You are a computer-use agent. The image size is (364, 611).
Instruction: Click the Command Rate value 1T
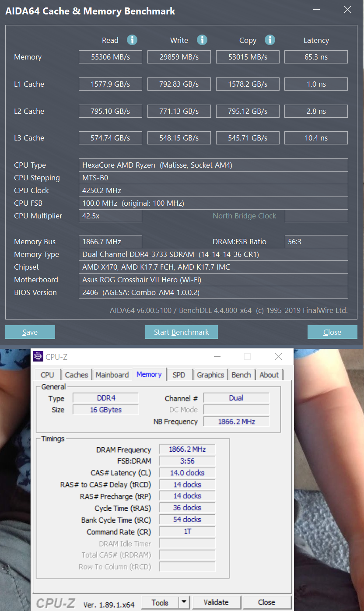tap(187, 531)
